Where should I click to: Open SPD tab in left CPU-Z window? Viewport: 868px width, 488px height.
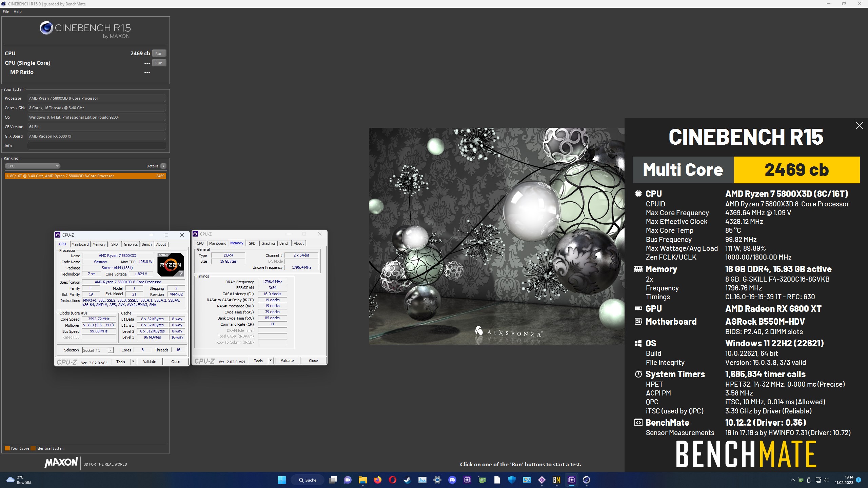coord(115,244)
